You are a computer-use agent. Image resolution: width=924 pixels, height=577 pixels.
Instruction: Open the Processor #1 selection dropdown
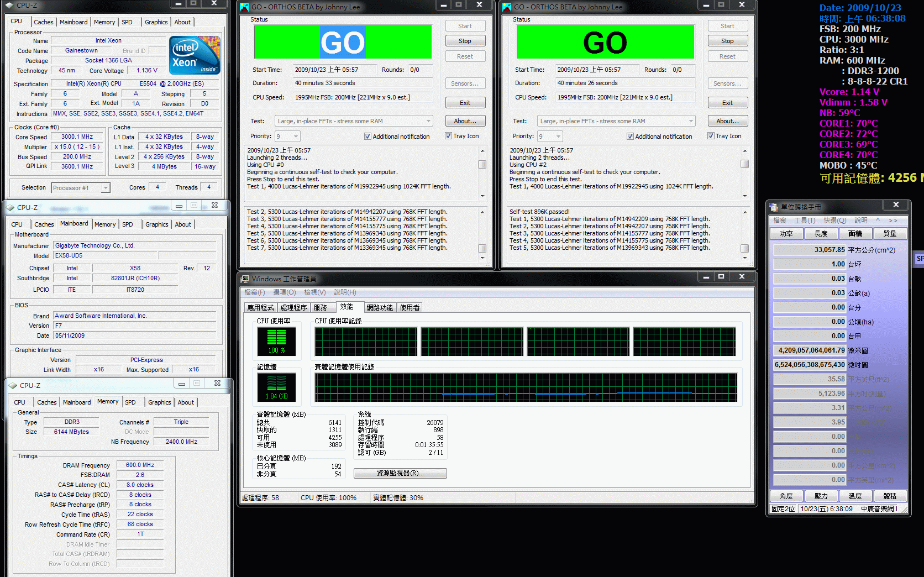106,188
